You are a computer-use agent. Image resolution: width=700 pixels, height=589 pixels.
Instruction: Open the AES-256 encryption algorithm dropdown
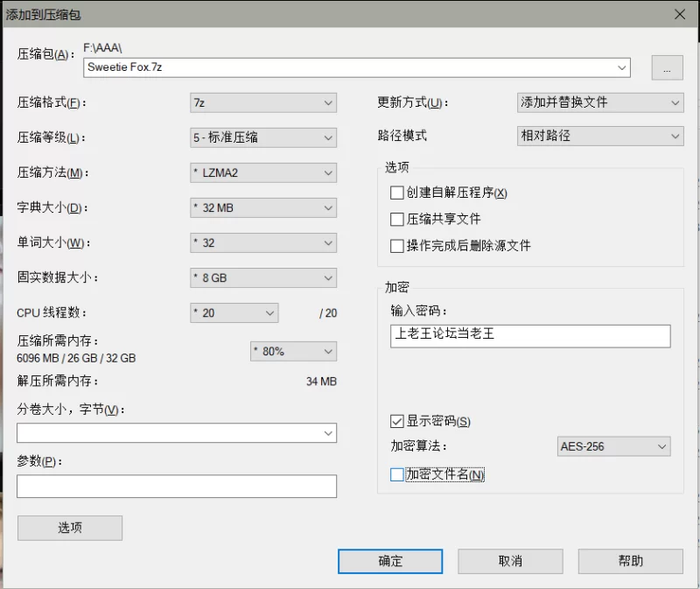click(x=613, y=446)
